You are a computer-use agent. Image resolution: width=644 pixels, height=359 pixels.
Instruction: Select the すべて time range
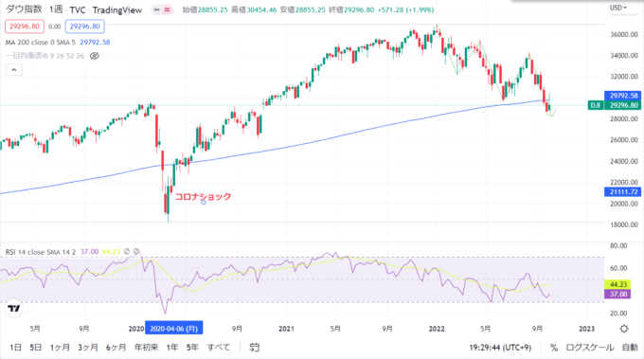(x=219, y=348)
